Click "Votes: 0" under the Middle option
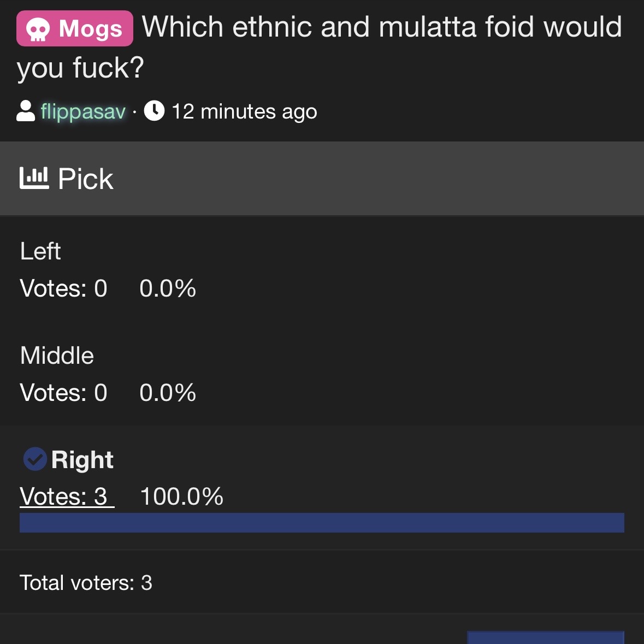 click(63, 393)
